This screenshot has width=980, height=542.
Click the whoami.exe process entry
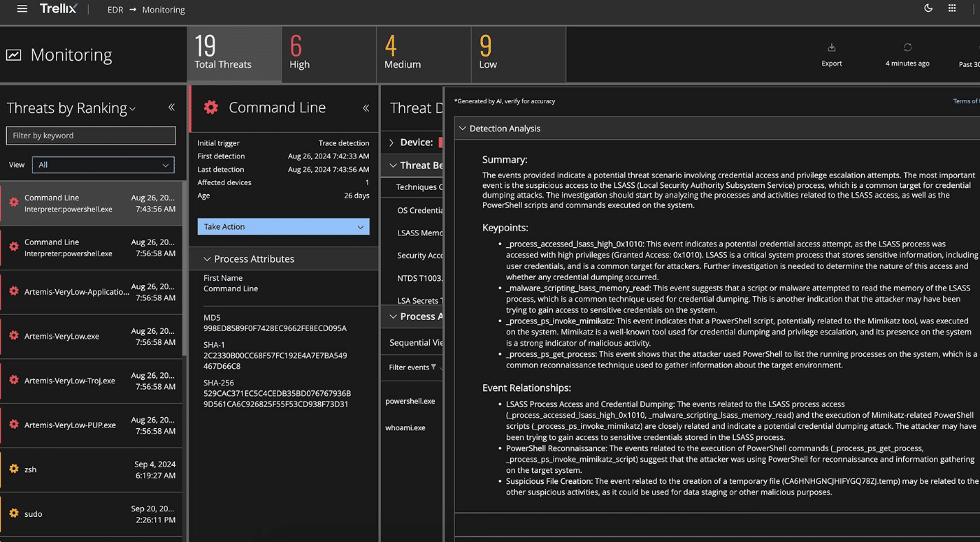coord(405,427)
